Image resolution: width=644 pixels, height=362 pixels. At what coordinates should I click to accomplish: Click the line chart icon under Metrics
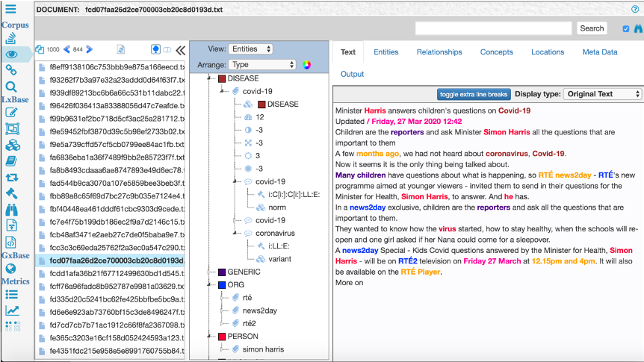coord(12,310)
